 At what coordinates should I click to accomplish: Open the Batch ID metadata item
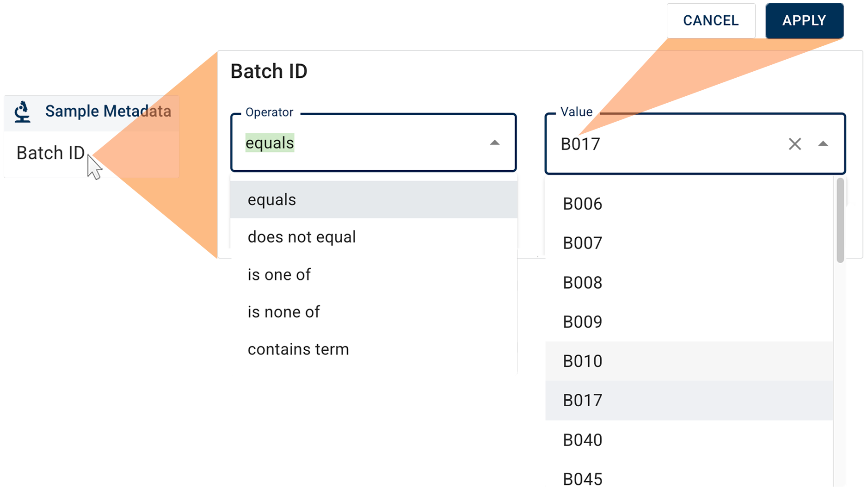[50, 153]
